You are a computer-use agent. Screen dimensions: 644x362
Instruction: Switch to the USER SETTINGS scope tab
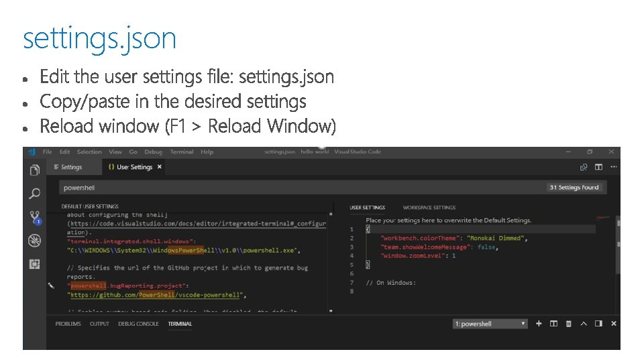point(367,208)
